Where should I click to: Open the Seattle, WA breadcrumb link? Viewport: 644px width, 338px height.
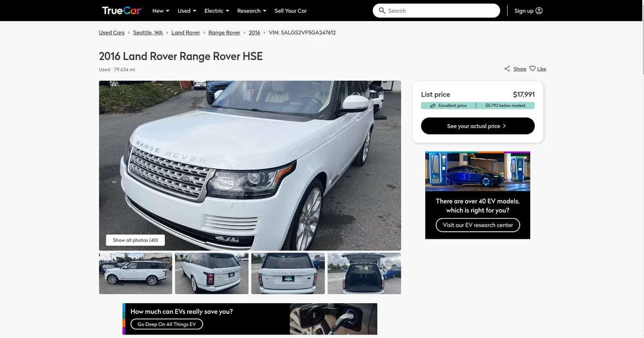coord(148,33)
